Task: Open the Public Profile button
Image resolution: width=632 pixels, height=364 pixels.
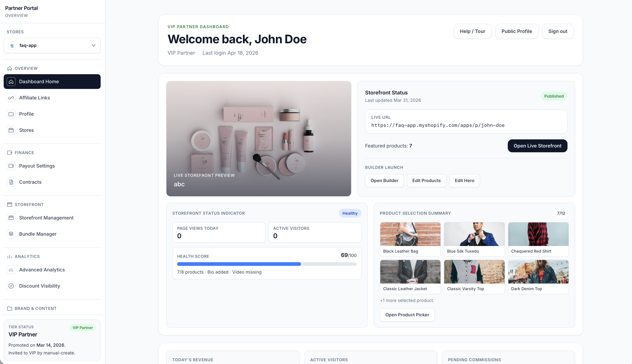Action: click(517, 31)
